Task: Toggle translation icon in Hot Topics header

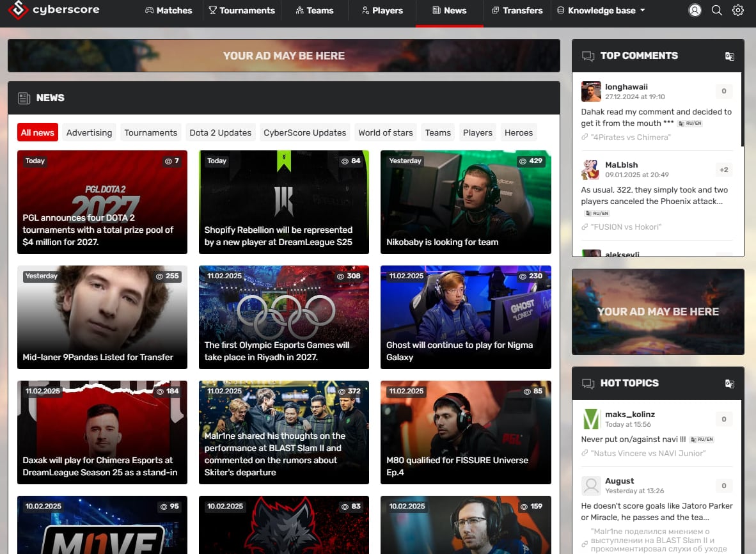Action: tap(730, 383)
